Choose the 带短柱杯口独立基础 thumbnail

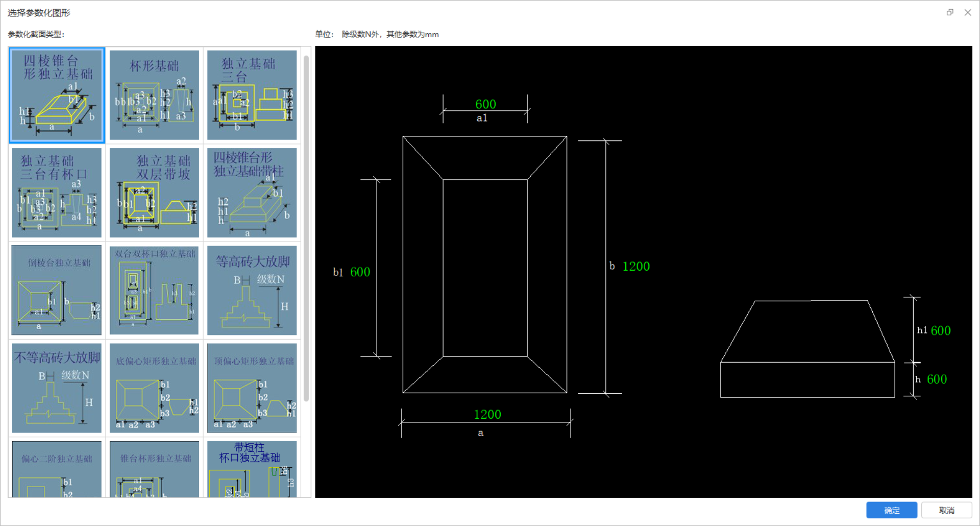252,469
